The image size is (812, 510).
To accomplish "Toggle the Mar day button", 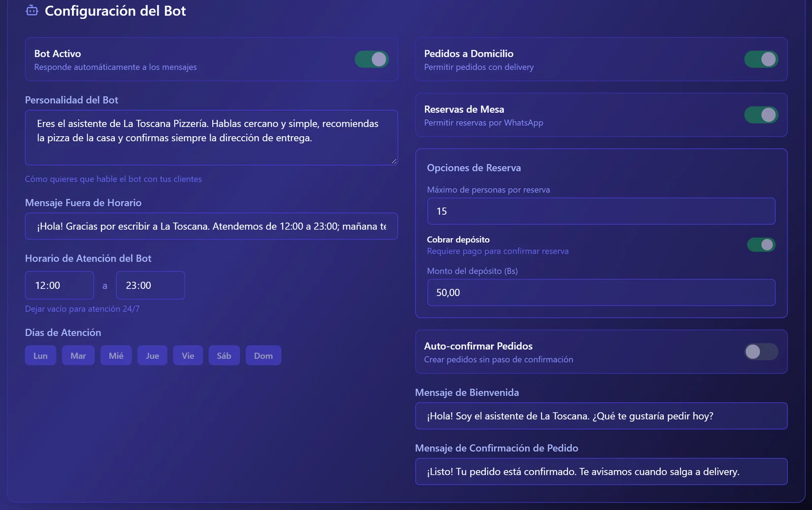I will click(x=78, y=356).
